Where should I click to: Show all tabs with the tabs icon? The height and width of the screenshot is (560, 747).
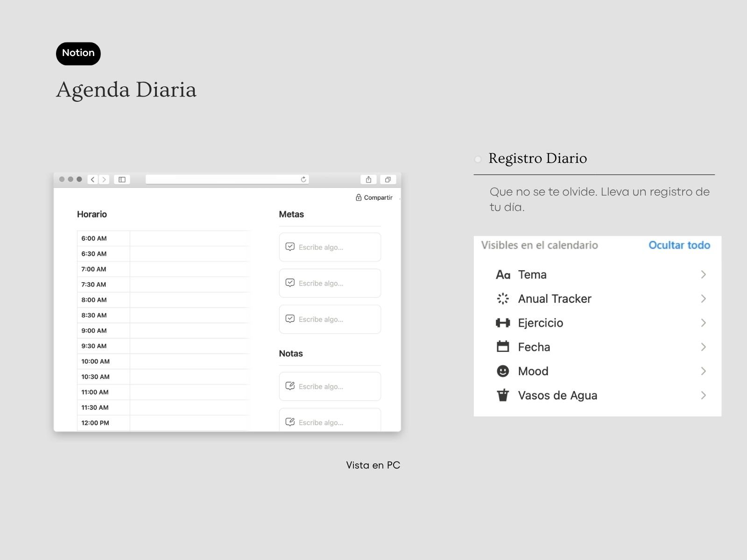tap(388, 180)
